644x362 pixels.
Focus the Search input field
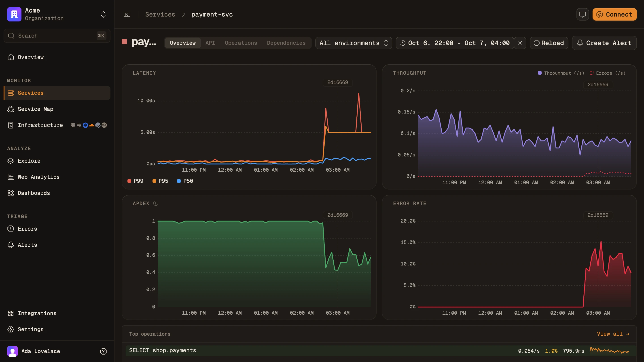coord(57,36)
